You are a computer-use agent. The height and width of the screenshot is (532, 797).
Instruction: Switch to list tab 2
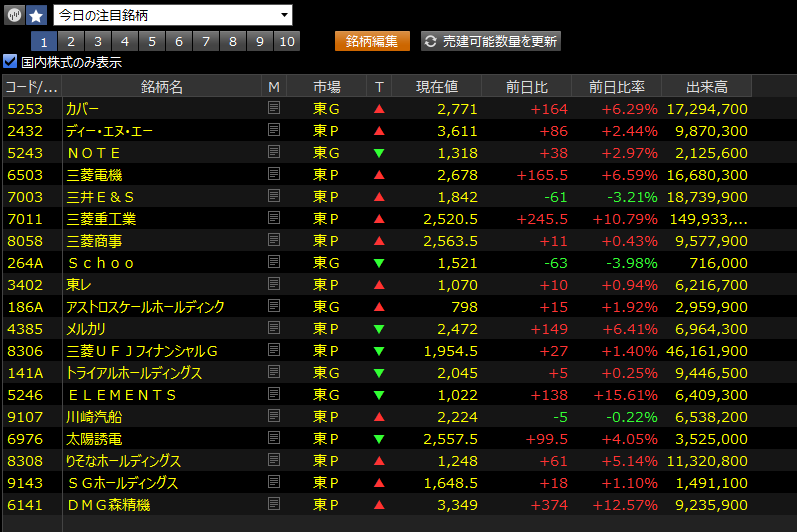click(71, 41)
